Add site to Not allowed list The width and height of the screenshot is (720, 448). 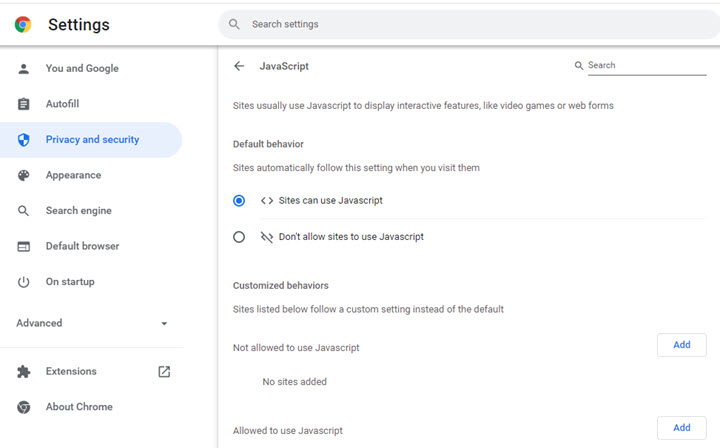click(681, 345)
